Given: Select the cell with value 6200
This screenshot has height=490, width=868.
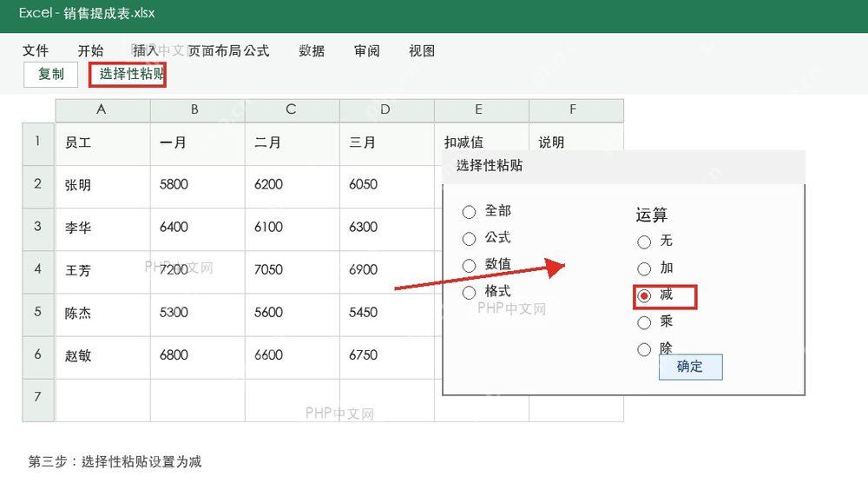Looking at the screenshot, I should 293,186.
